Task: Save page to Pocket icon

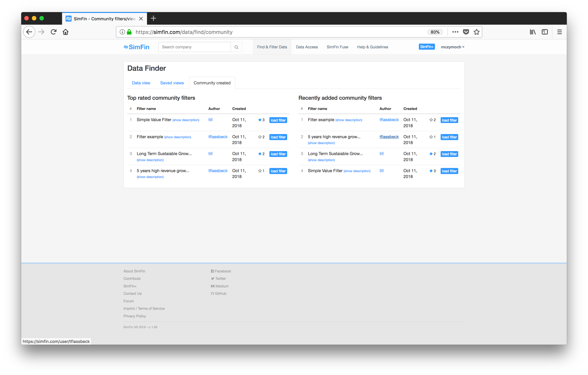Action: click(466, 32)
